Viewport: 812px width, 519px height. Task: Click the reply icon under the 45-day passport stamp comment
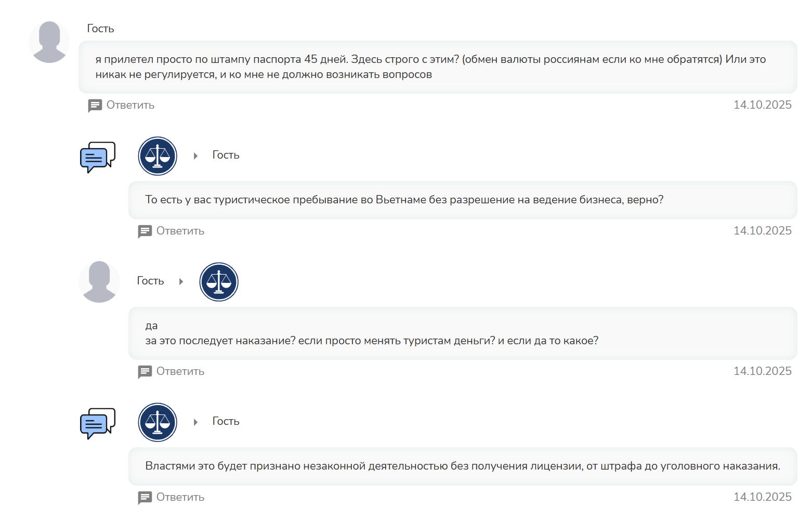(95, 106)
